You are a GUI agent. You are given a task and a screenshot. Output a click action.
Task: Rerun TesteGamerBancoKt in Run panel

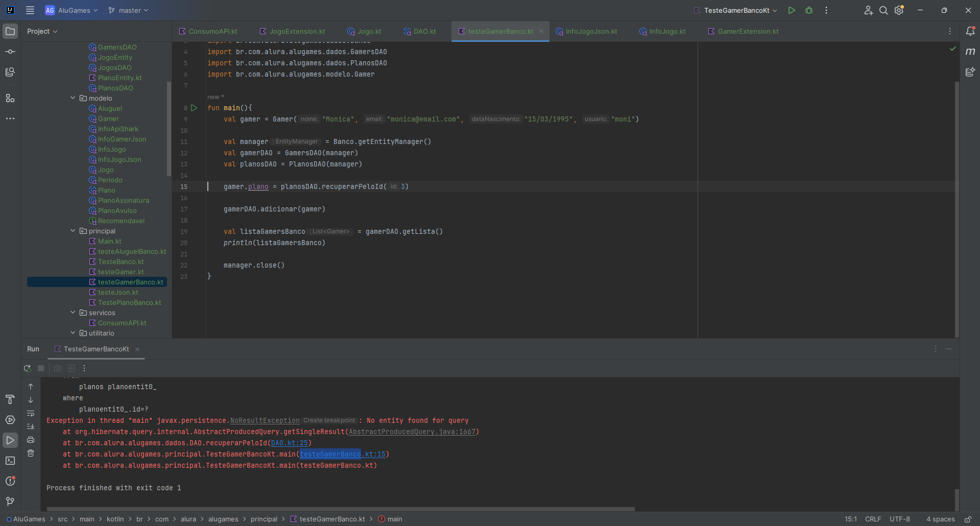28,368
